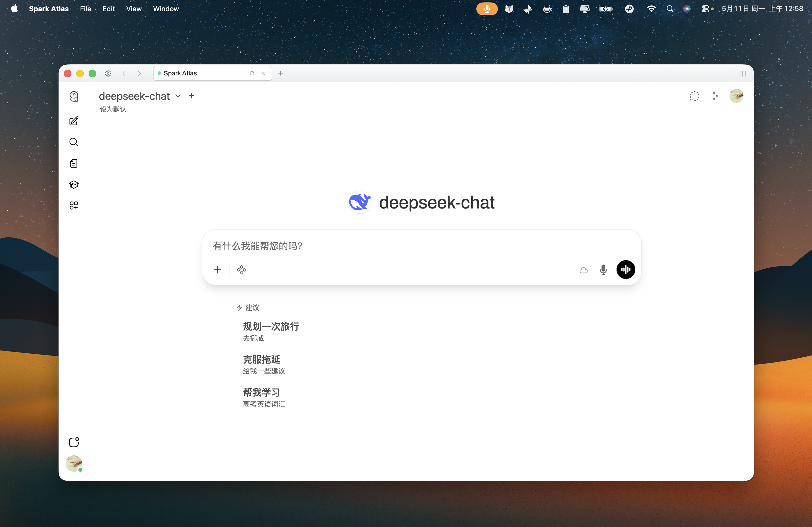Click the message input field 有什么我能帮您的吗

pyautogui.click(x=421, y=246)
